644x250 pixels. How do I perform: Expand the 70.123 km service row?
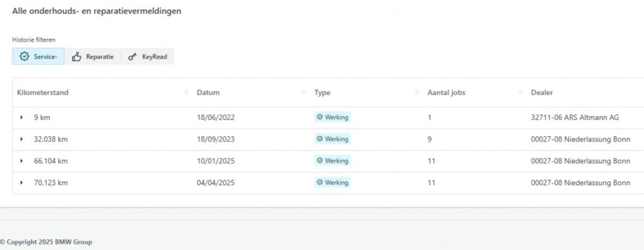click(x=22, y=183)
